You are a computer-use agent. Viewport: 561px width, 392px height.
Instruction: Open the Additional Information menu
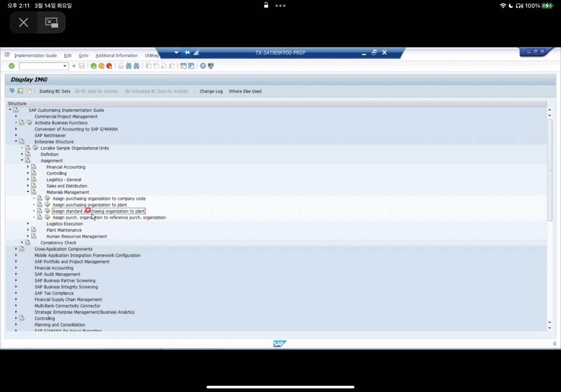[117, 56]
